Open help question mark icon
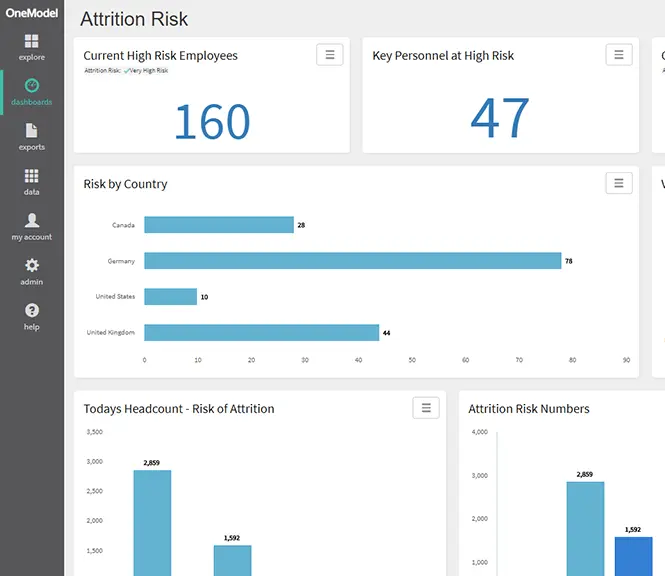The image size is (665, 576). (32, 310)
